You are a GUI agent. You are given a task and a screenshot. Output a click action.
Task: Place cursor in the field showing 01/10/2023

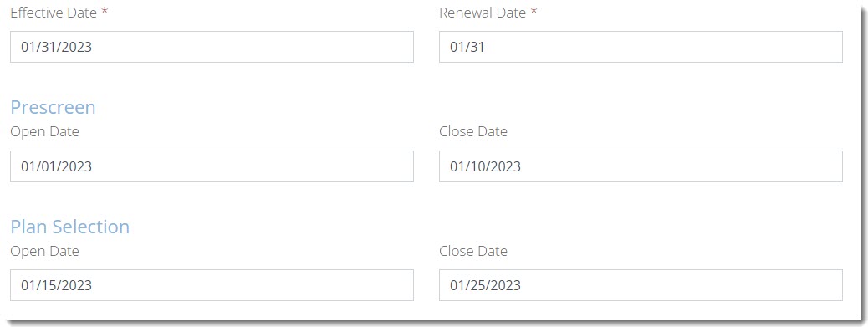(x=641, y=166)
